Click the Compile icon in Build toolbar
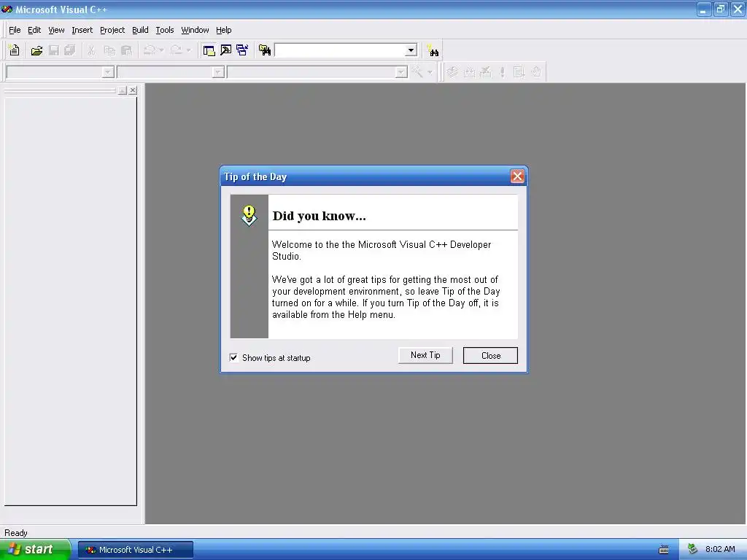 click(452, 72)
